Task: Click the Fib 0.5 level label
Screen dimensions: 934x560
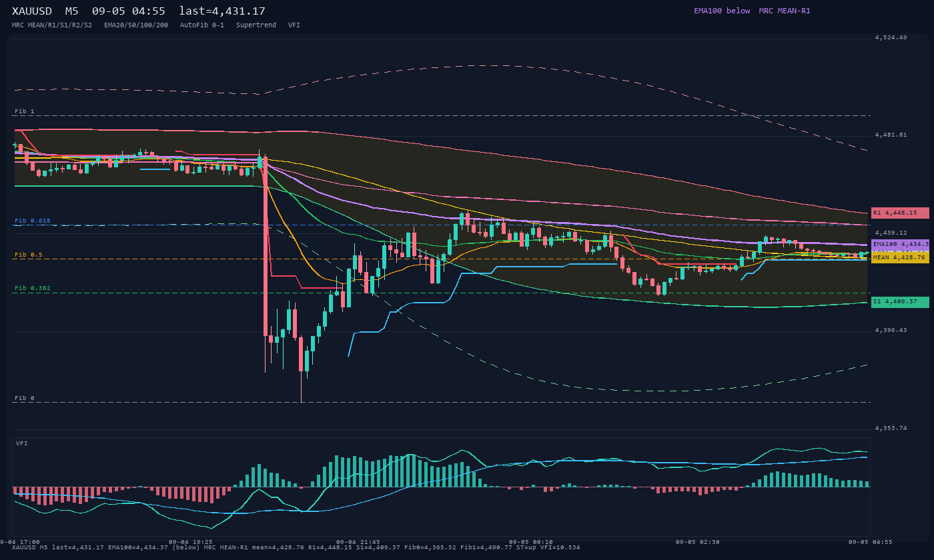Action: coord(29,255)
